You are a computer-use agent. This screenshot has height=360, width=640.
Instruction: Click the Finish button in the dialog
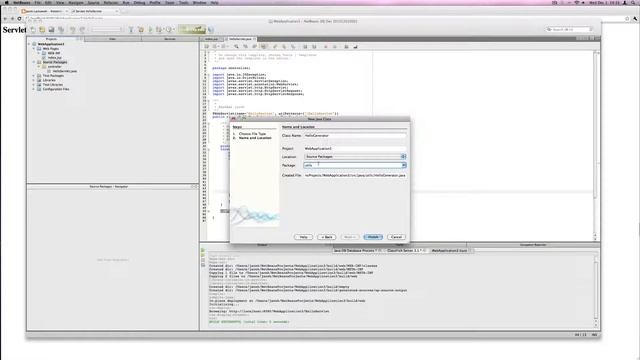[373, 237]
